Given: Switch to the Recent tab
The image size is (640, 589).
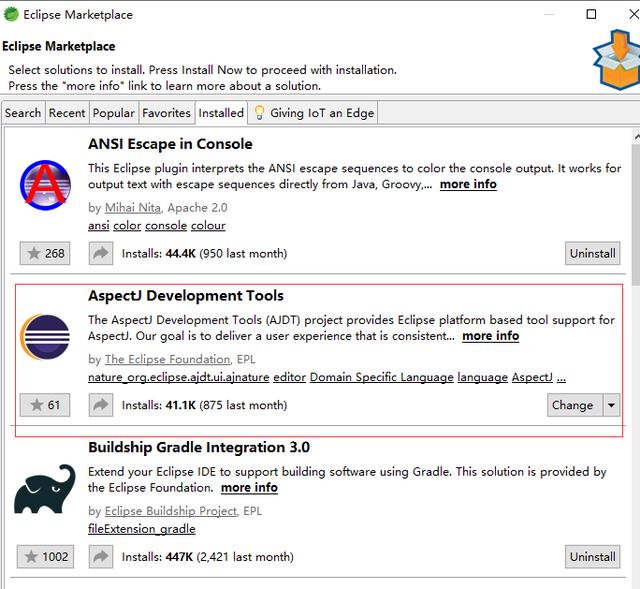Looking at the screenshot, I should tap(67, 113).
